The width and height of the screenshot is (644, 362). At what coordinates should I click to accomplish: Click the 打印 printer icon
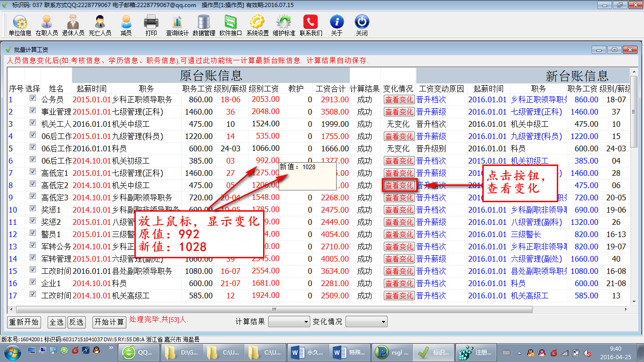pos(151,25)
